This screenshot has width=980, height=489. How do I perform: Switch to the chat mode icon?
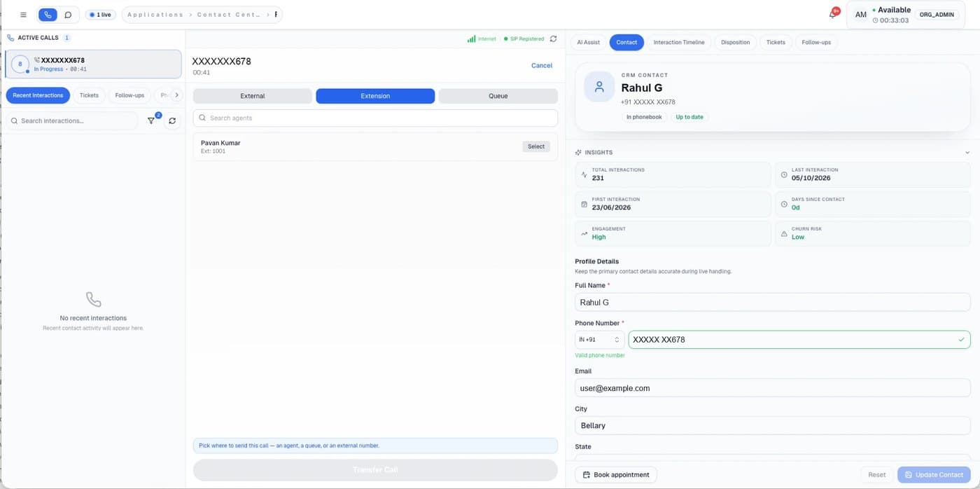click(68, 15)
